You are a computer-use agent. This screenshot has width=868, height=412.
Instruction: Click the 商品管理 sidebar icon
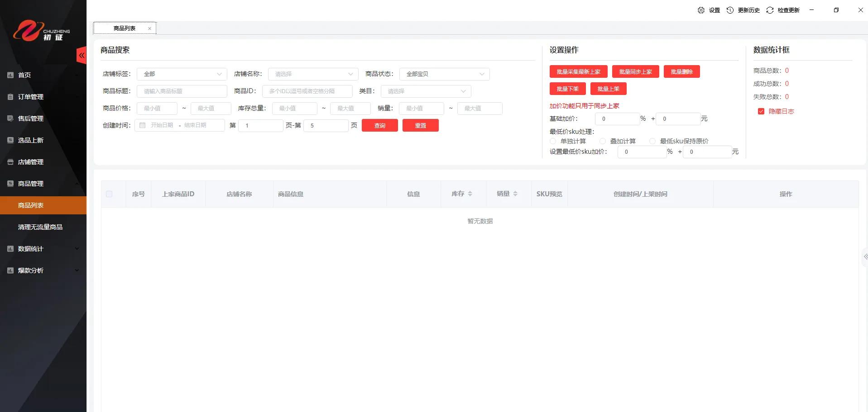click(10, 184)
